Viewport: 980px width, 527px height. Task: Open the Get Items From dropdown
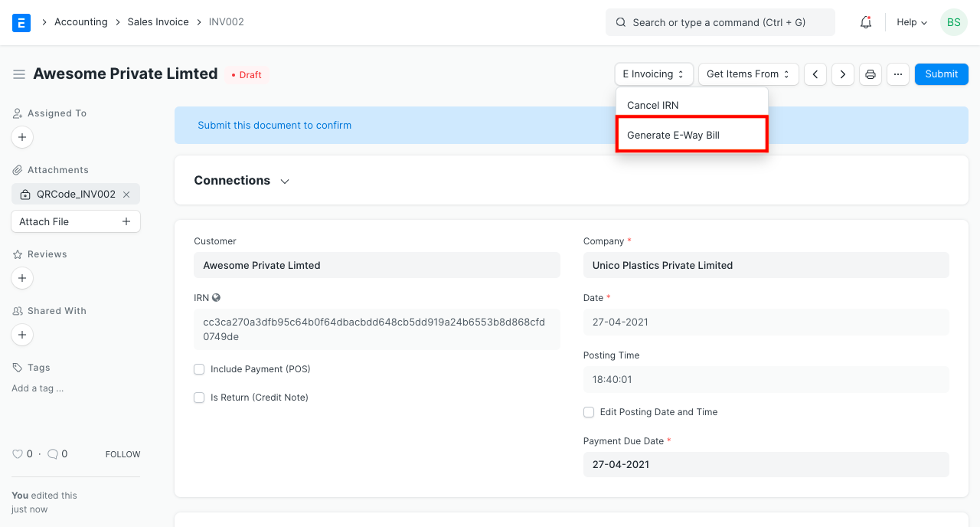[x=748, y=74]
